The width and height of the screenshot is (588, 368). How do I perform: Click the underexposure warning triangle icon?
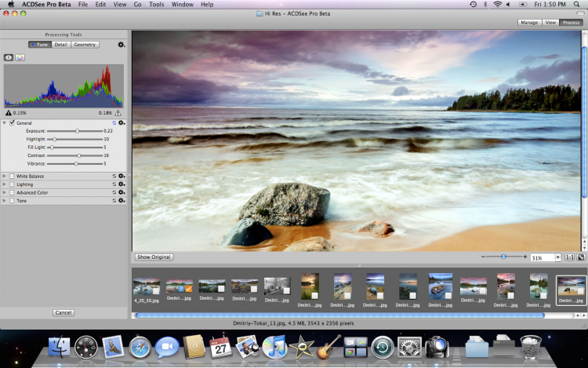[x=9, y=113]
